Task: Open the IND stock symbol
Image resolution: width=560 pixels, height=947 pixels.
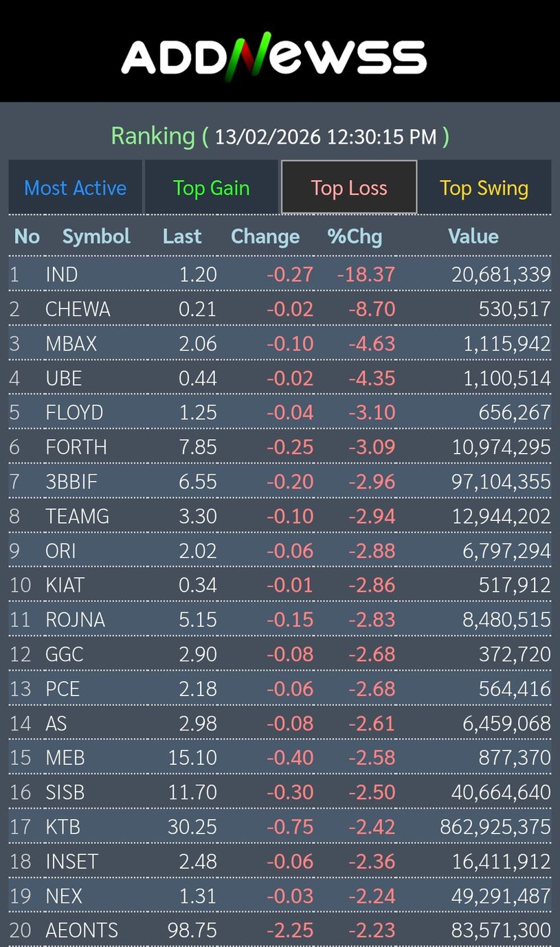Action: [62, 274]
